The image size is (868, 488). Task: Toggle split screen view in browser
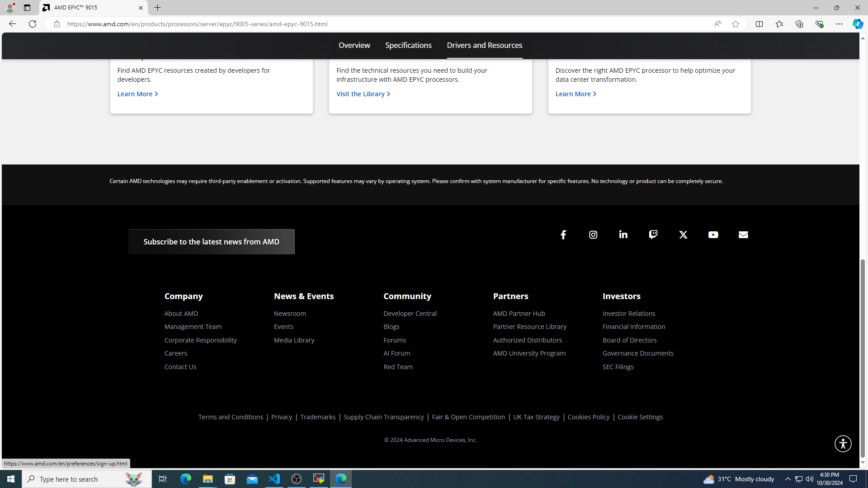tap(759, 24)
